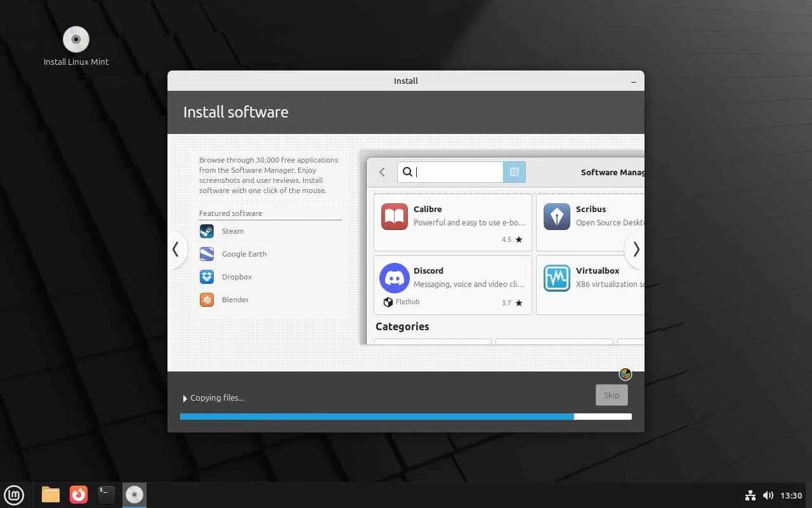Click the Calibre book icon
This screenshot has width=812, height=508.
pyautogui.click(x=395, y=217)
